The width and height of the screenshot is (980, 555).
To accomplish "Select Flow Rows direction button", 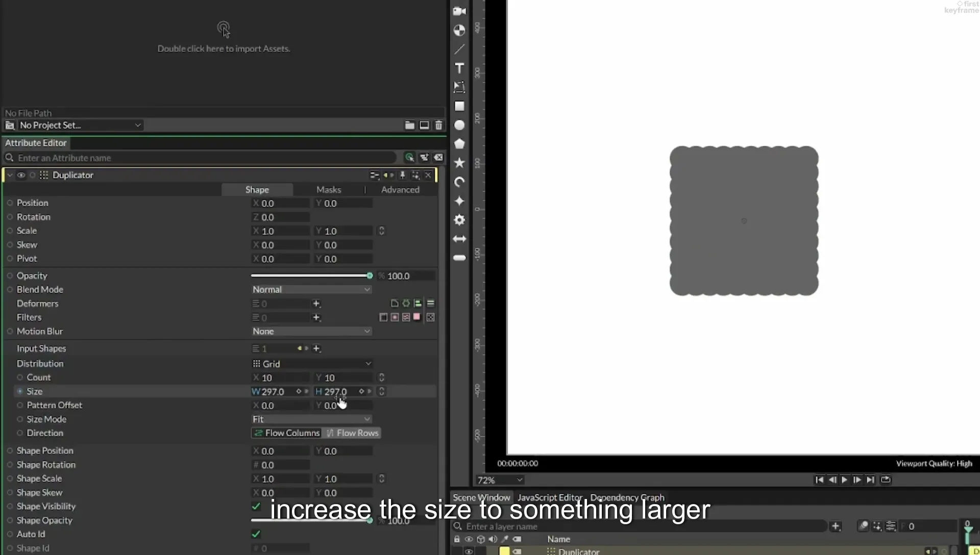I will tap(352, 433).
